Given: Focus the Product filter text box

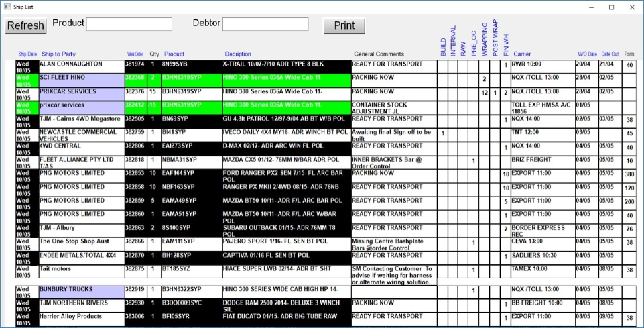Looking at the screenshot, I should click(129, 24).
